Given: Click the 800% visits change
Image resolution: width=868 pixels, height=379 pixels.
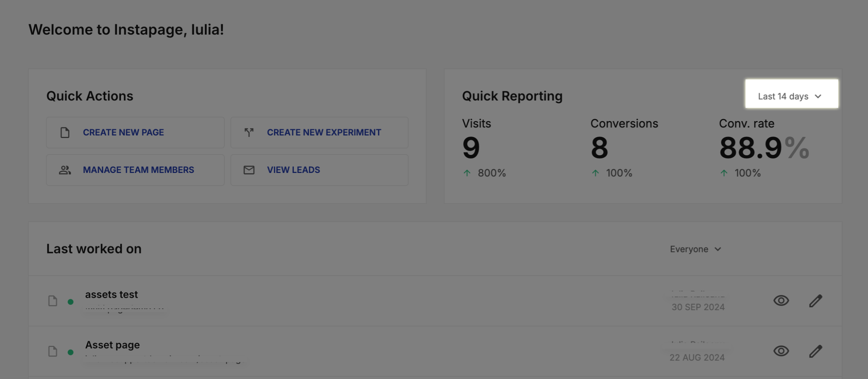Looking at the screenshot, I should tap(492, 173).
